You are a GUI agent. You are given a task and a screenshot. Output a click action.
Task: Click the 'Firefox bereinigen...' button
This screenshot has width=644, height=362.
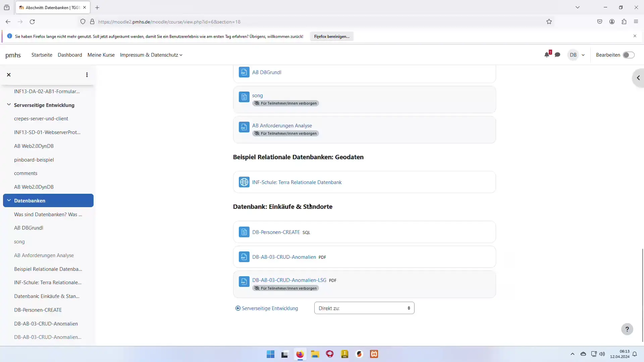[x=331, y=37]
